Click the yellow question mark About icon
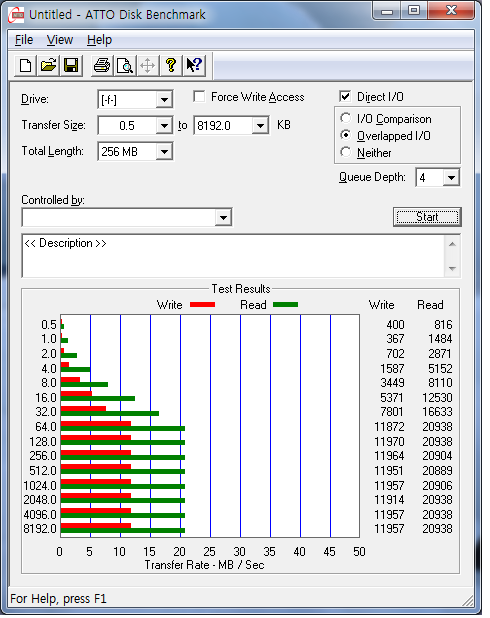 pyautogui.click(x=171, y=65)
